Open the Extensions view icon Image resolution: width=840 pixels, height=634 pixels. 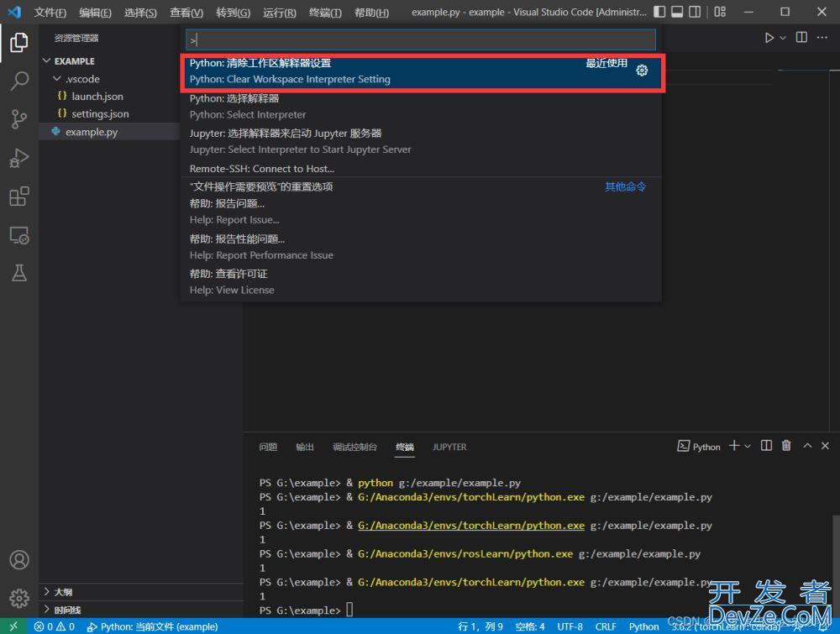click(19, 196)
